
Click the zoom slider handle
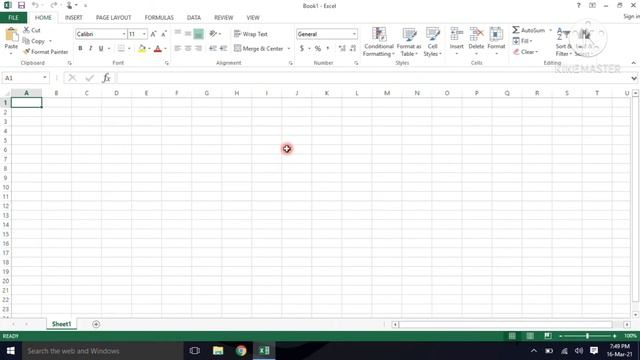point(587,336)
